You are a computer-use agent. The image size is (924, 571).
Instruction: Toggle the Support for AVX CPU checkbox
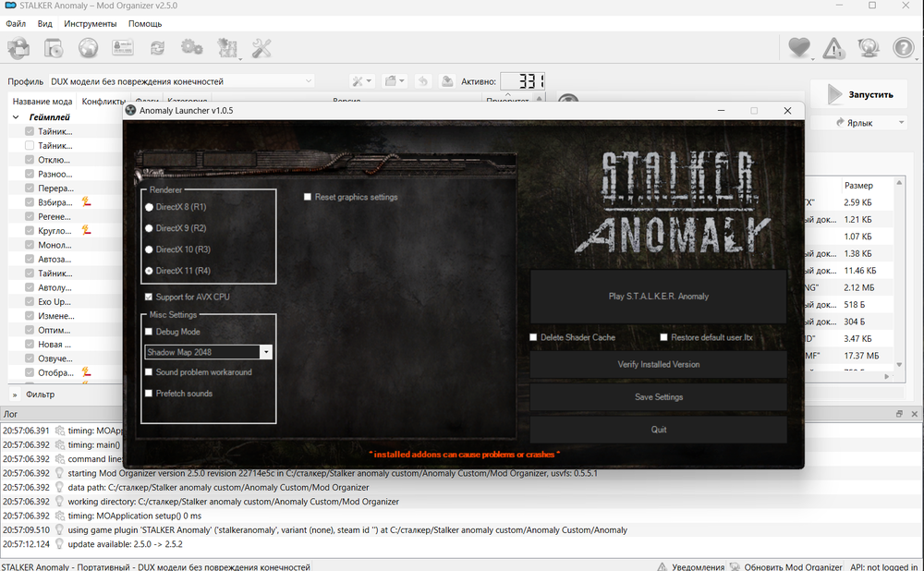(x=149, y=297)
